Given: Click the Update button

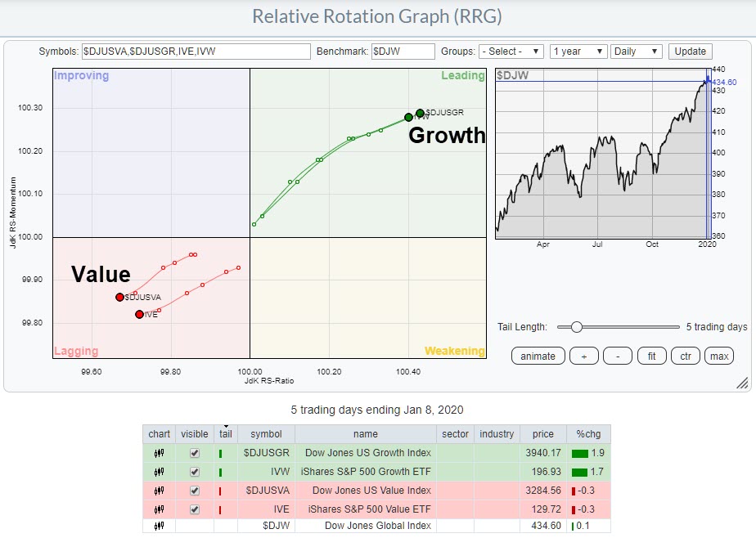Looking at the screenshot, I should coord(690,52).
